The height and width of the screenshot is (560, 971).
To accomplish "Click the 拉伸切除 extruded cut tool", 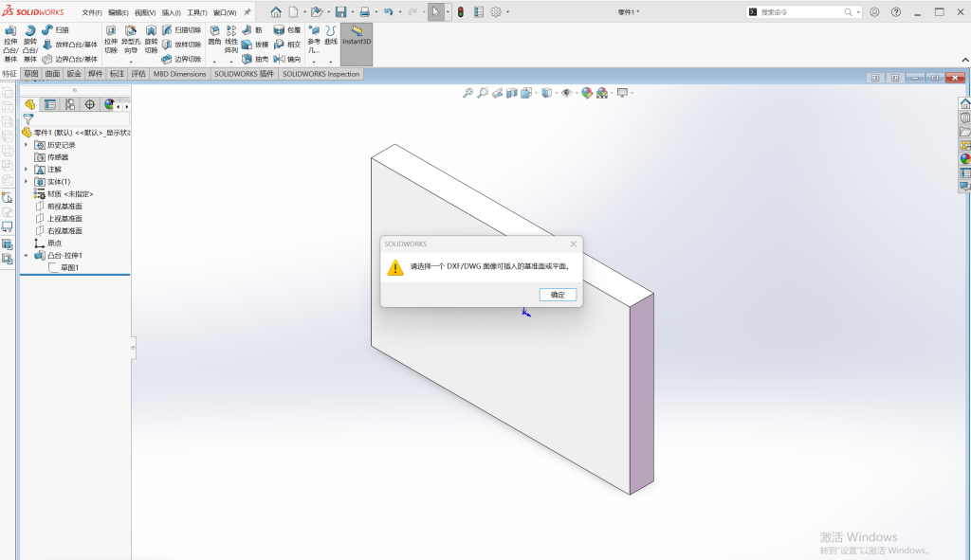I will [111, 40].
